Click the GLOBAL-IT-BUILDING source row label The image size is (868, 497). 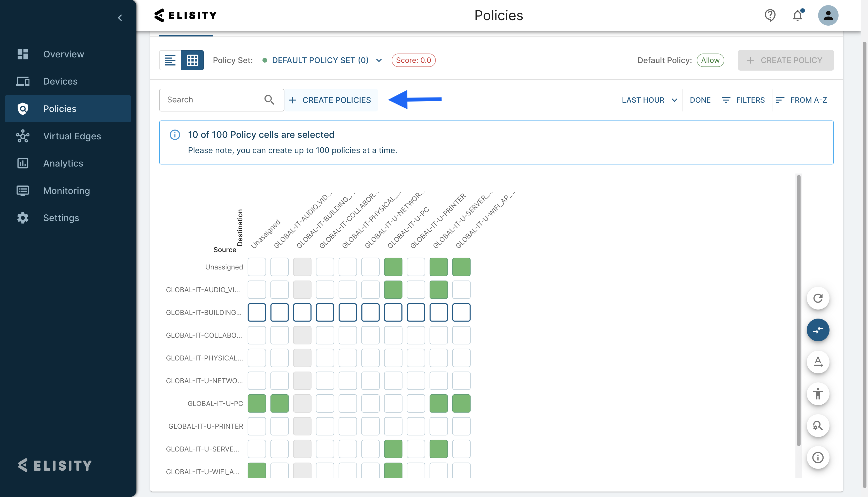point(204,312)
